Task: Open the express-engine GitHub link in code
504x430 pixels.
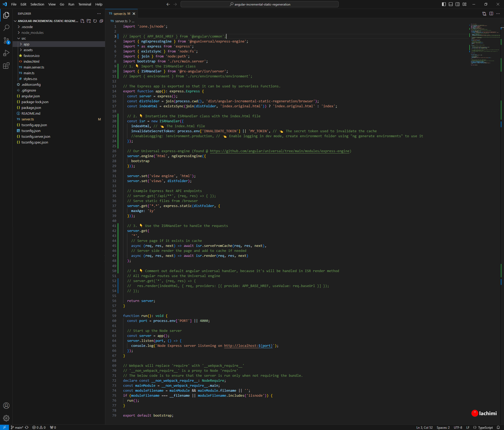Action: [280, 151]
